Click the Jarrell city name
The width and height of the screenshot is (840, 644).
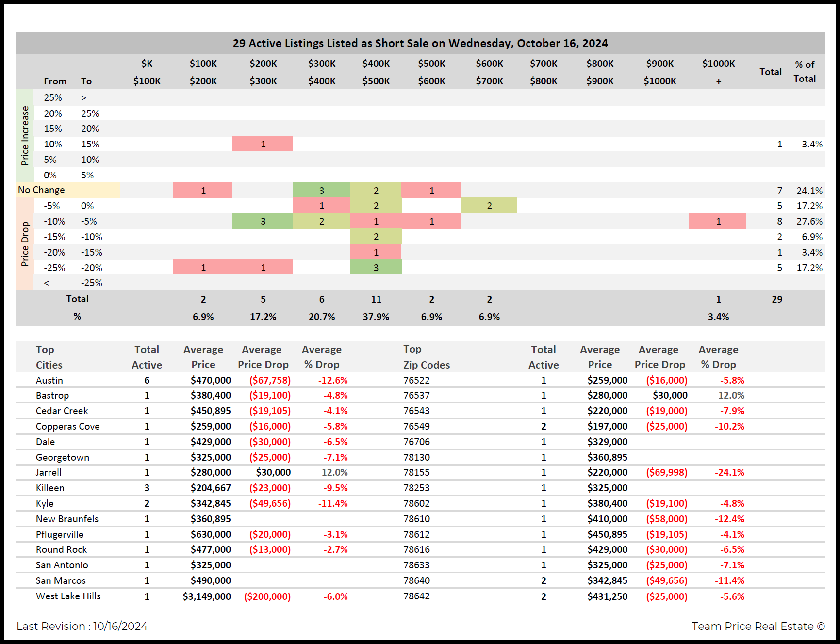49,472
